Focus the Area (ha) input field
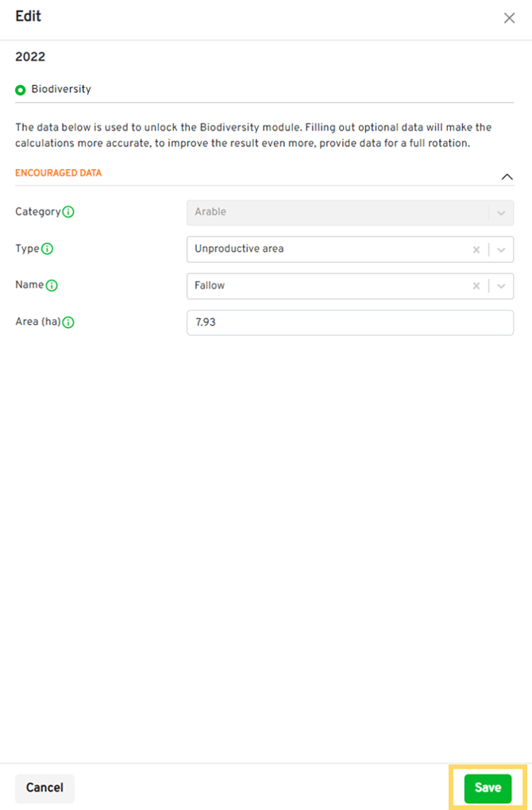The width and height of the screenshot is (532, 810). (x=349, y=322)
